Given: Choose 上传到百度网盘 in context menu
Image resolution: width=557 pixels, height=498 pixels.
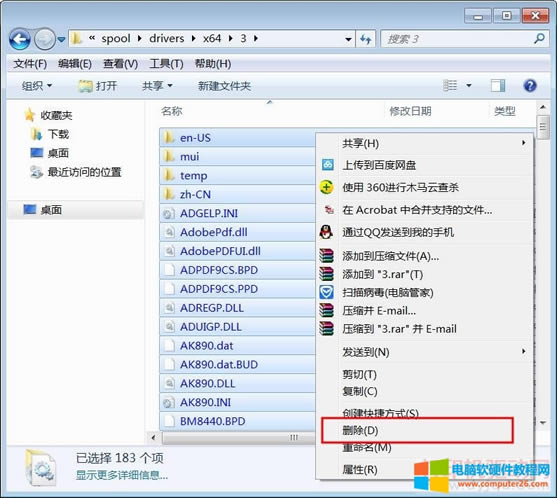Looking at the screenshot, I should point(424,165).
